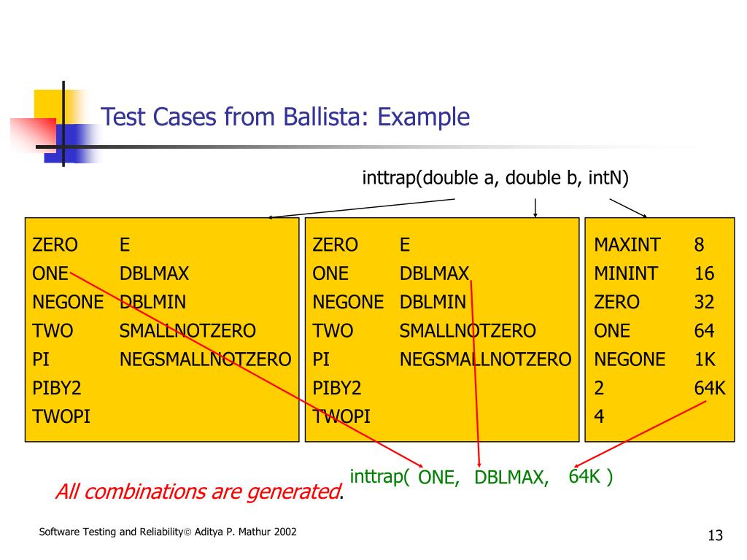This screenshot has width=747, height=560.
Task: Click SMALLNOTZERO in the second yellow box
Action: [468, 330]
